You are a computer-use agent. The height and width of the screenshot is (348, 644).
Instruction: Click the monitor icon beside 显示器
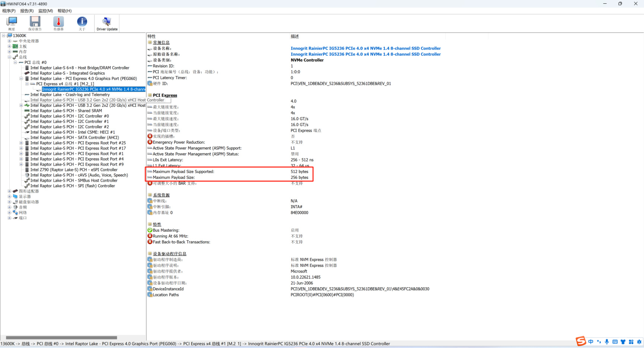[x=15, y=196]
